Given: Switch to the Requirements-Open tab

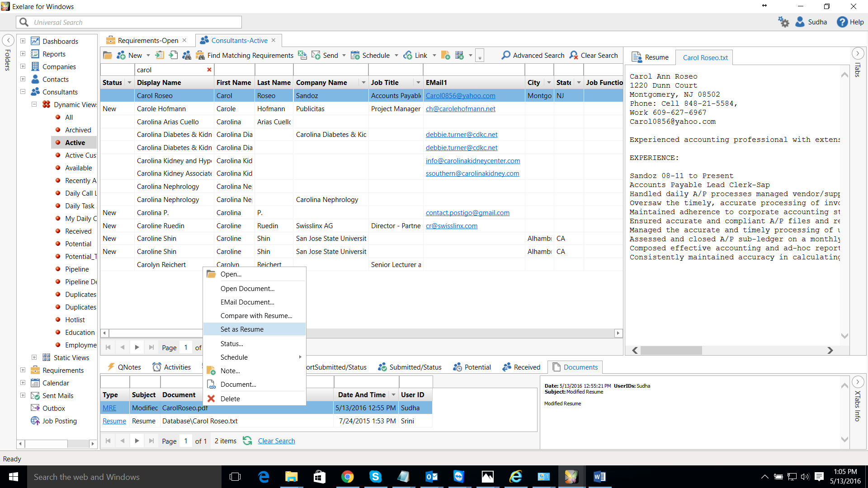Looking at the screenshot, I should pos(146,41).
